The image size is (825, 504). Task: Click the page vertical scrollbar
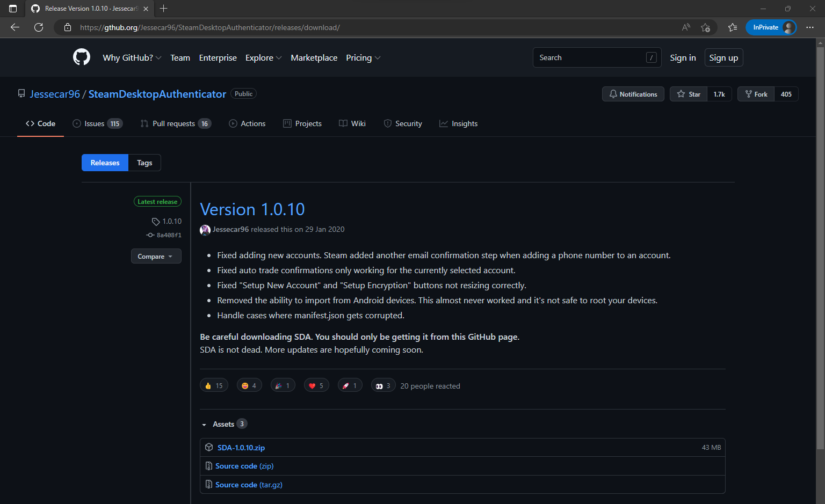coord(820,247)
